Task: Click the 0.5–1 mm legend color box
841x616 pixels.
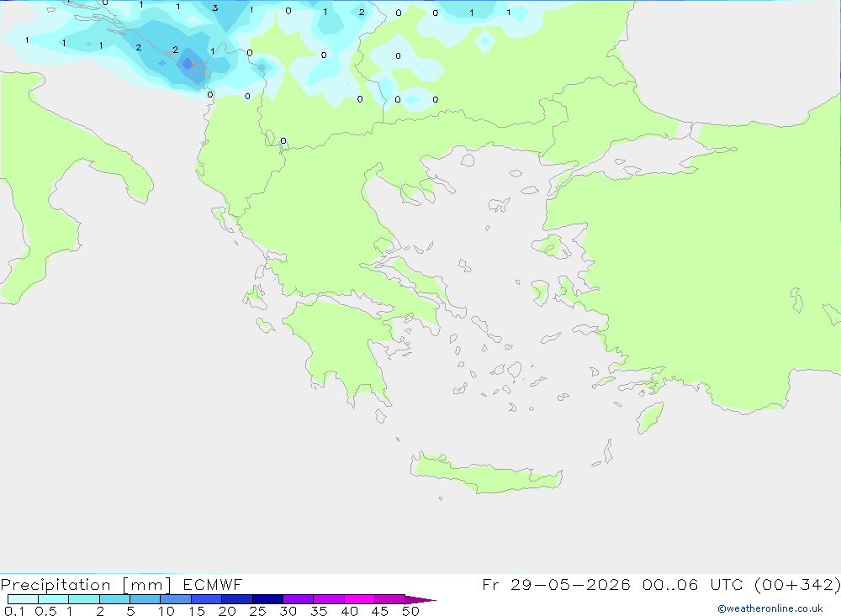Action: point(54,599)
